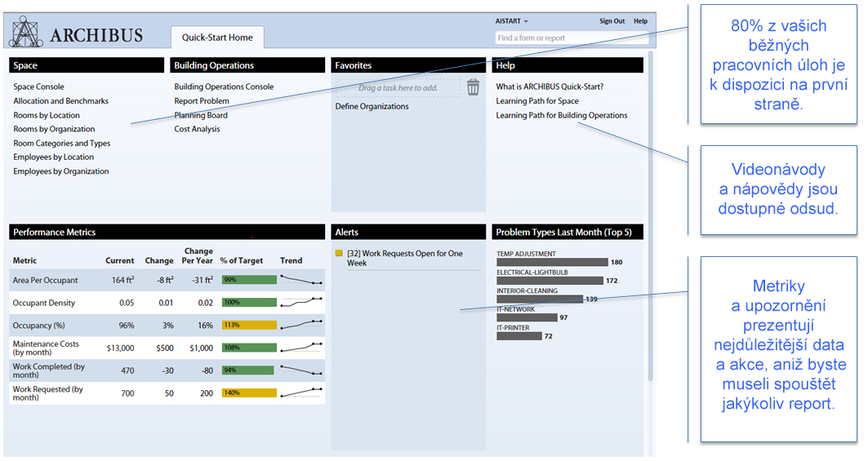This screenshot has height=461, width=868.
Task: Click the Problem Types Last Month (Top 5) header
Action: [x=568, y=233]
